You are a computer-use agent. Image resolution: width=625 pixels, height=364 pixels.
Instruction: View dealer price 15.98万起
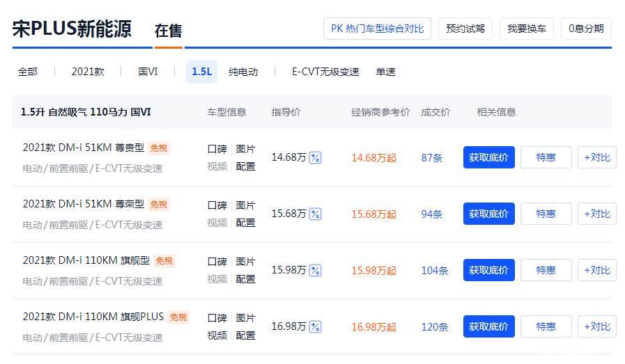[x=373, y=271]
